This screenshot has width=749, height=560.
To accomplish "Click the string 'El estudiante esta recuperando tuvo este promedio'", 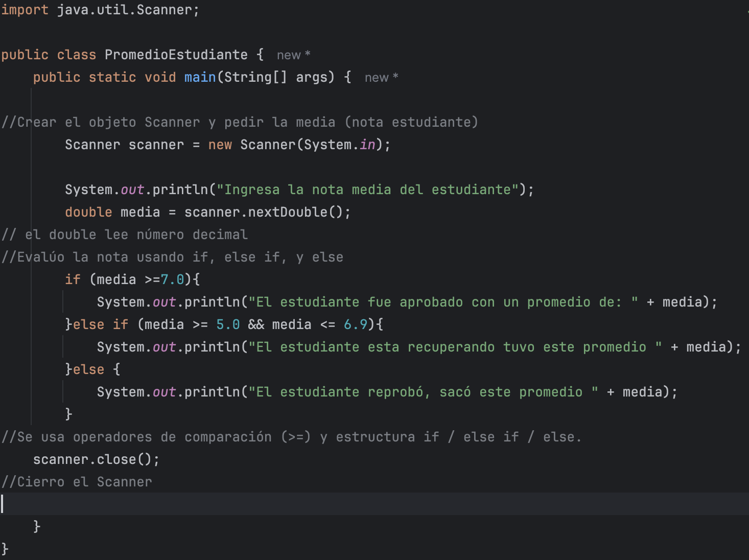I will (x=455, y=347).
